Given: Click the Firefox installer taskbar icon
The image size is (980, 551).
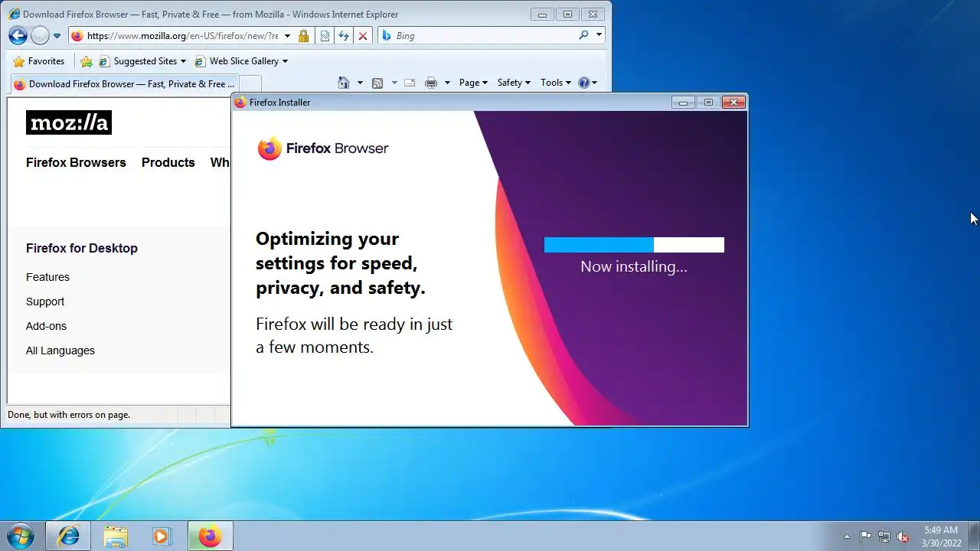Looking at the screenshot, I should click(210, 536).
